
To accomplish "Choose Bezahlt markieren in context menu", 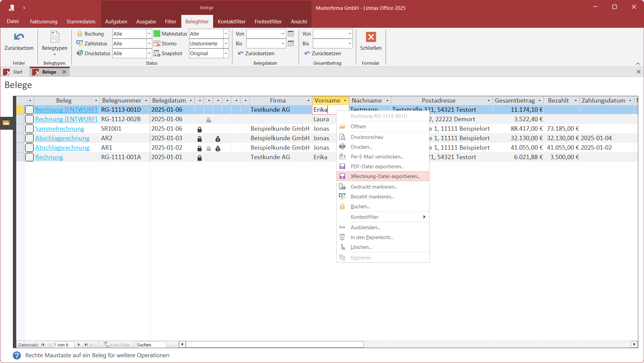I will tap(383, 197).
